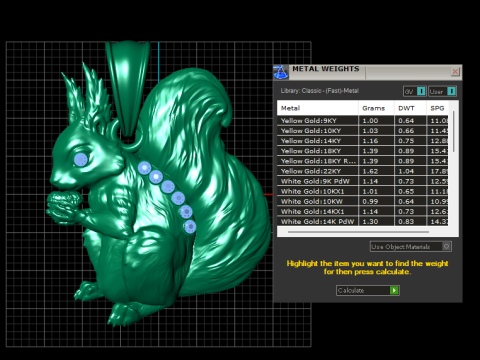
Task: Select the White Gold:14KX1 row
Action: click(x=363, y=211)
